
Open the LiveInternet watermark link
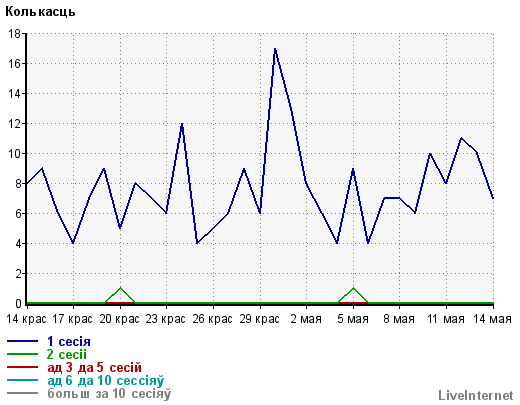(476, 395)
